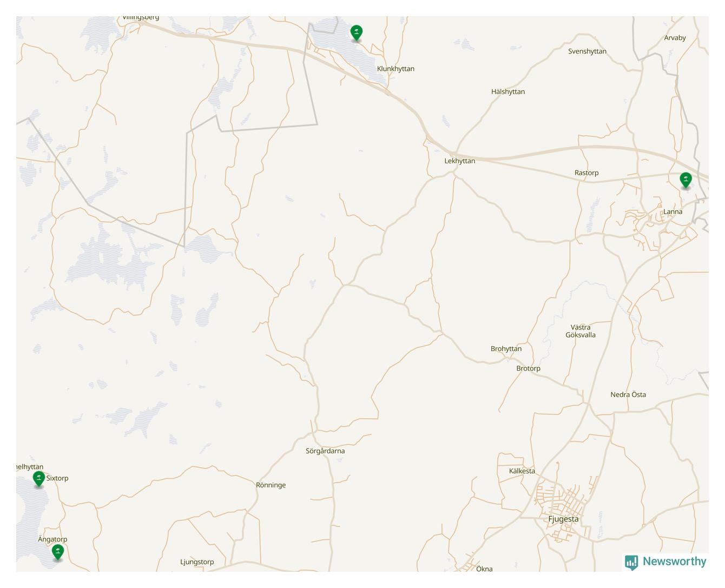Click the Rastorp place label
Image resolution: width=725 pixels, height=588 pixels.
tap(586, 173)
